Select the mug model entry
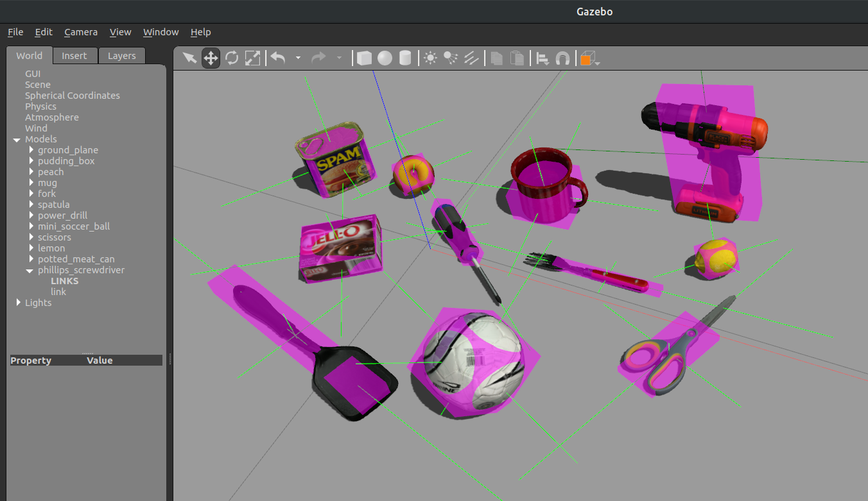Image resolution: width=868 pixels, height=501 pixels. click(x=48, y=183)
